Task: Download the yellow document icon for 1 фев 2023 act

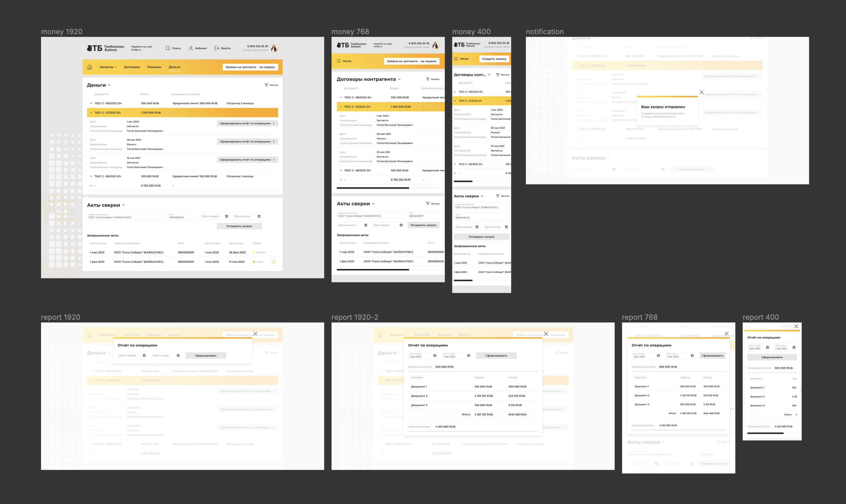Action: [x=274, y=262]
